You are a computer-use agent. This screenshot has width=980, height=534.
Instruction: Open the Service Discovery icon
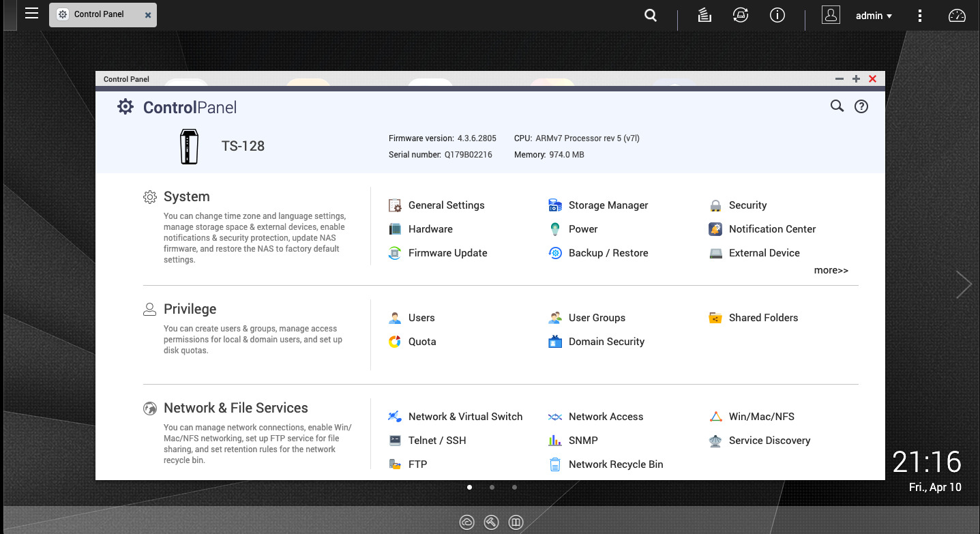coord(715,441)
